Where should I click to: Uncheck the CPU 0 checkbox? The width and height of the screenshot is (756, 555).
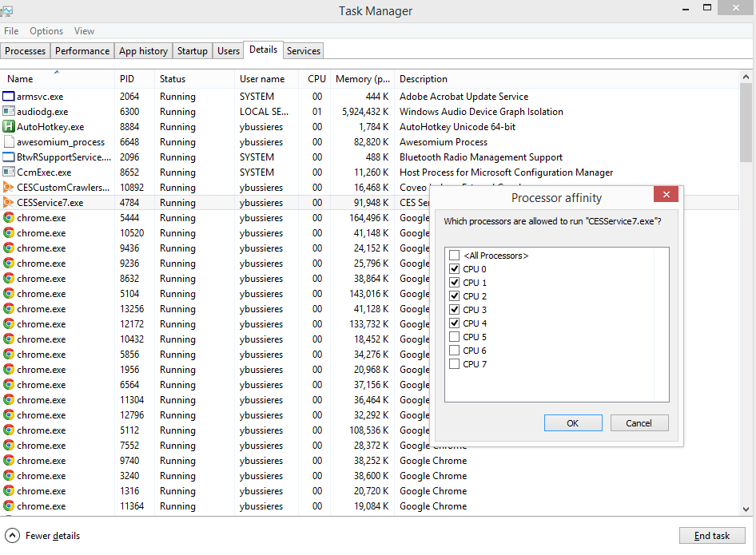[454, 268]
